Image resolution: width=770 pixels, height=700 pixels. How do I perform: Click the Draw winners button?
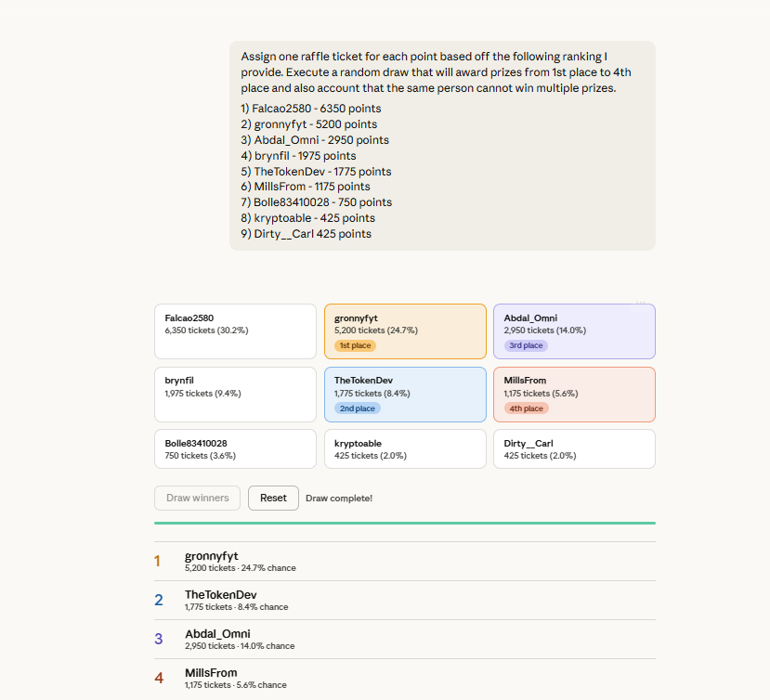(198, 498)
